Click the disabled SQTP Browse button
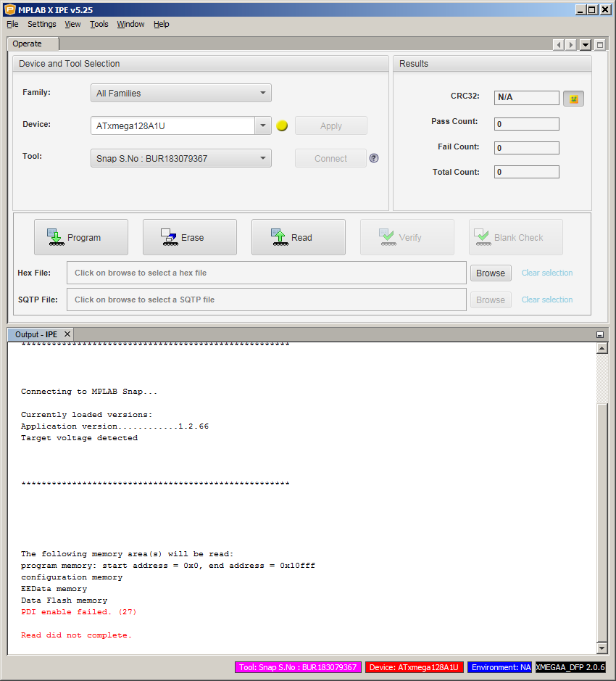 pyautogui.click(x=491, y=300)
